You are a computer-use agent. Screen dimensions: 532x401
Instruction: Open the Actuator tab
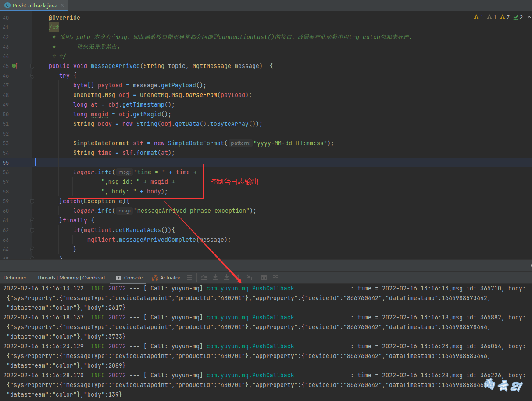[x=166, y=278]
